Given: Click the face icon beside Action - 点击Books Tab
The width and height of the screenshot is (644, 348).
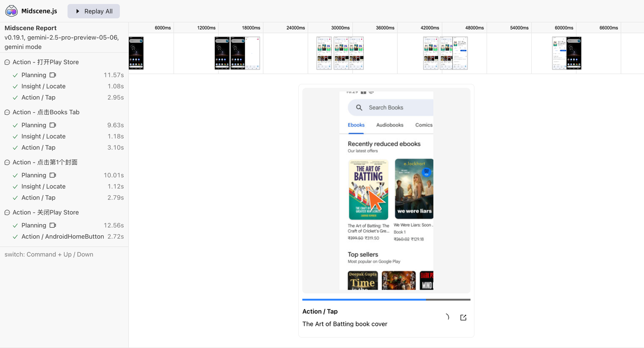Looking at the screenshot, I should click(x=7, y=112).
